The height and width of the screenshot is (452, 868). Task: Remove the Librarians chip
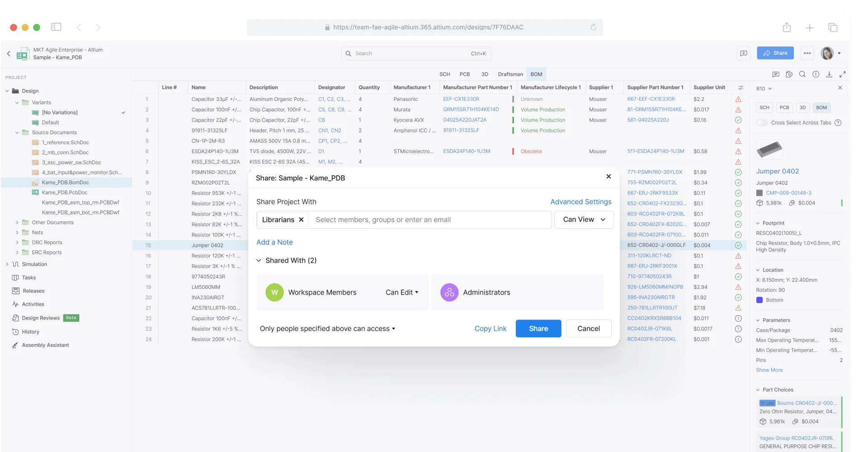point(301,220)
